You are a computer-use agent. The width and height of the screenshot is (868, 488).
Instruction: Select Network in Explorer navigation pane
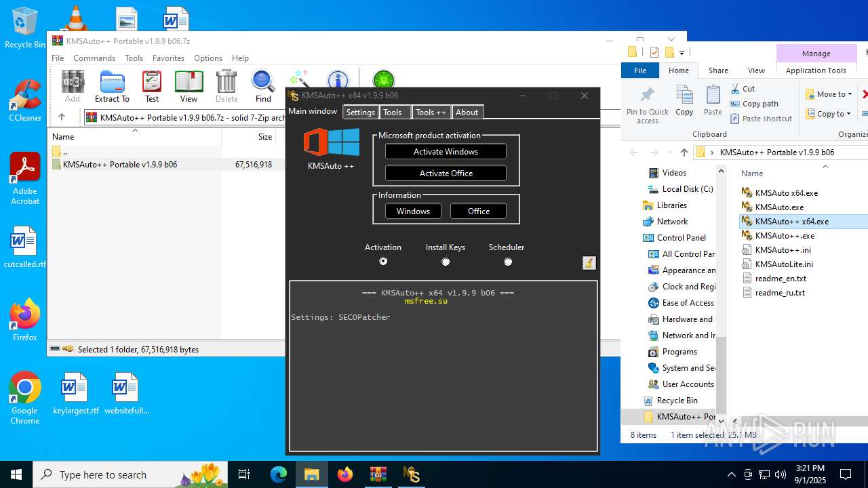(x=672, y=222)
